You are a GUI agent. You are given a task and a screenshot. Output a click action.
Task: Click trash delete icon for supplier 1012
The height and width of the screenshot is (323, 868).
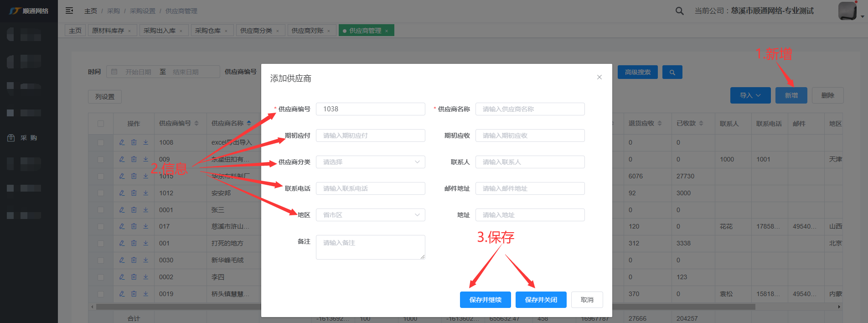tap(134, 193)
